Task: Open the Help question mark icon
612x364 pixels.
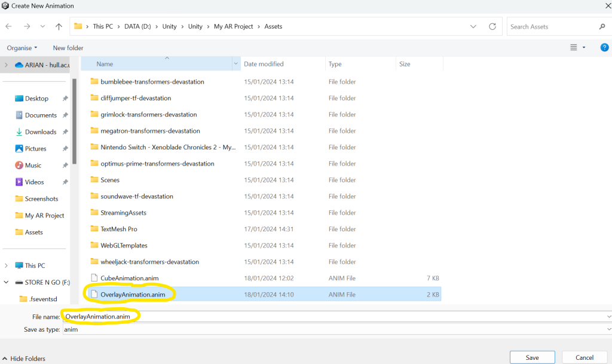Action: (604, 48)
